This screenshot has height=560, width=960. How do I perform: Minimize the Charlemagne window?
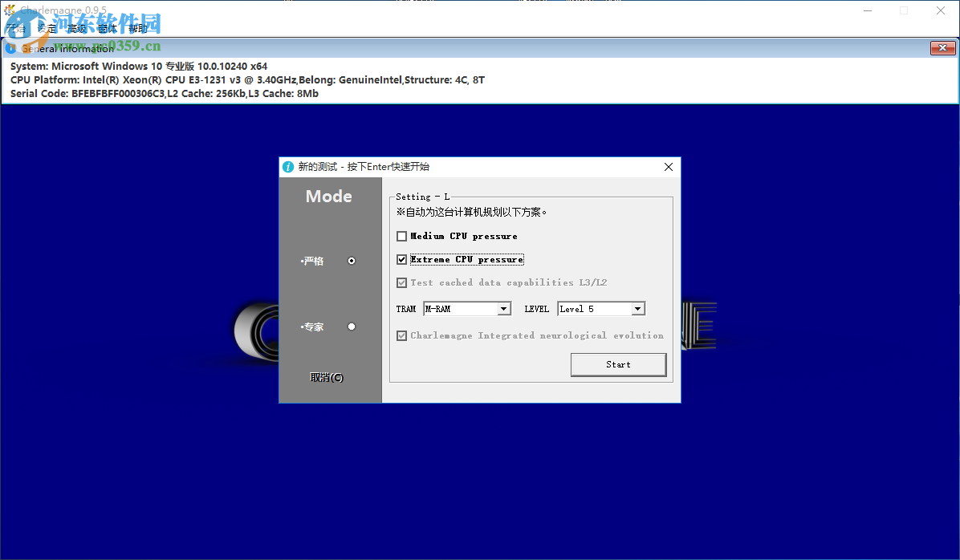[x=868, y=10]
